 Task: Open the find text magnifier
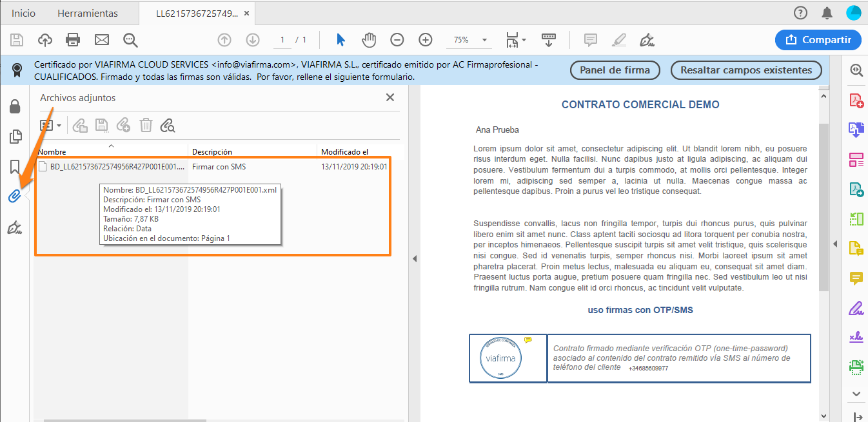(x=131, y=40)
